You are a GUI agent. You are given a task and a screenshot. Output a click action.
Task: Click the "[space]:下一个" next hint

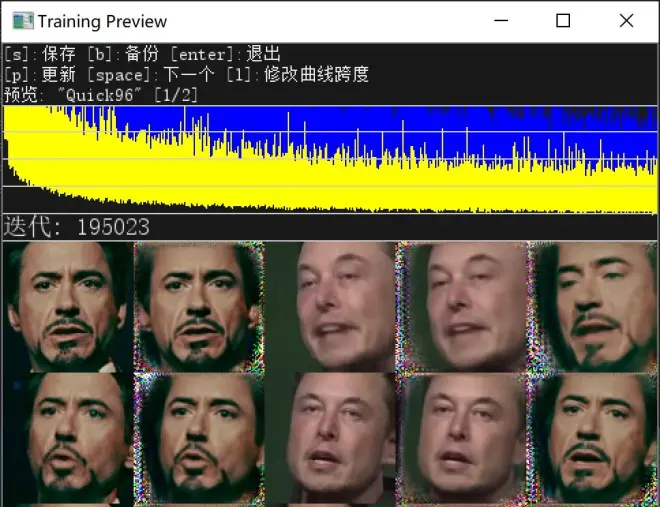click(151, 74)
